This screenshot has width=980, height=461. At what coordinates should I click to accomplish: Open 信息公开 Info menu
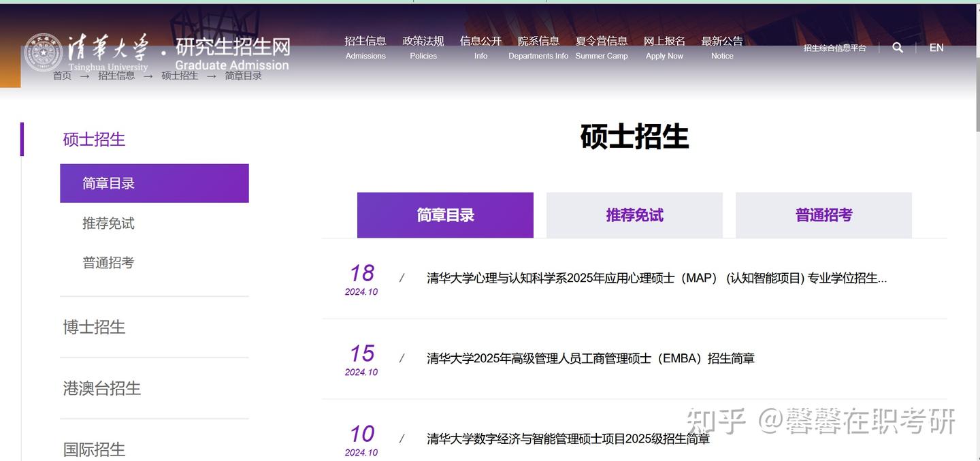(480, 48)
